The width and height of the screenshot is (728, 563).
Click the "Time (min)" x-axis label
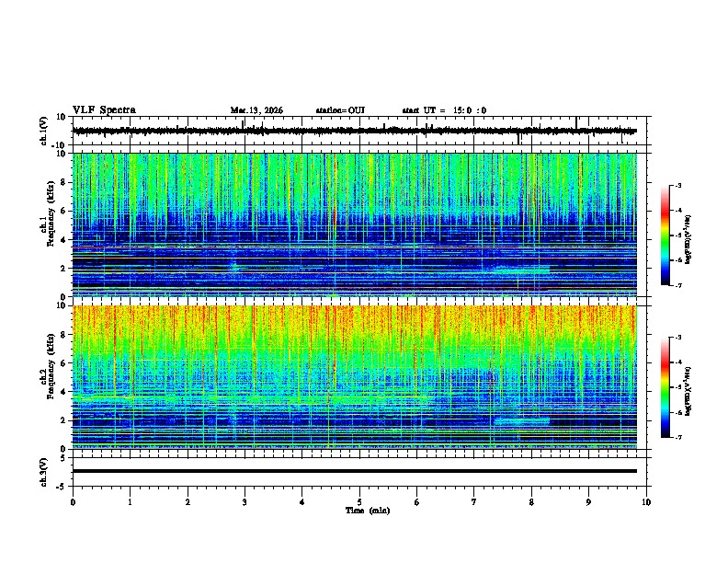tap(368, 511)
